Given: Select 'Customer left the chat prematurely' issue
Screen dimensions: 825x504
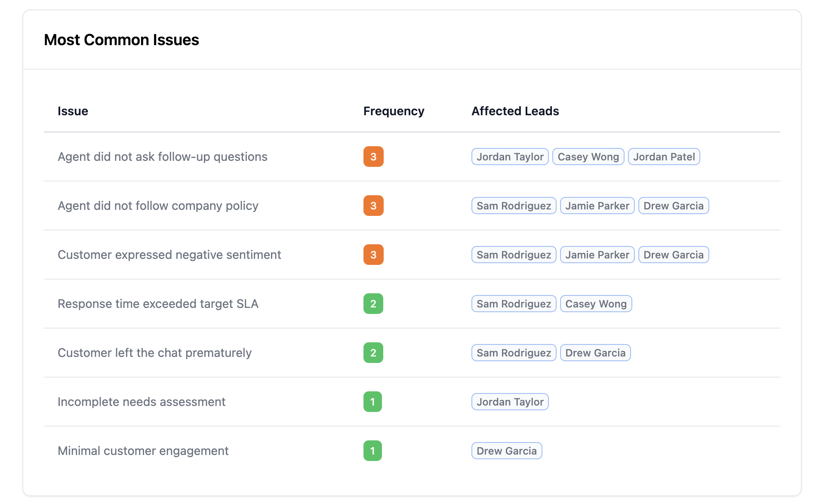Looking at the screenshot, I should [x=154, y=353].
